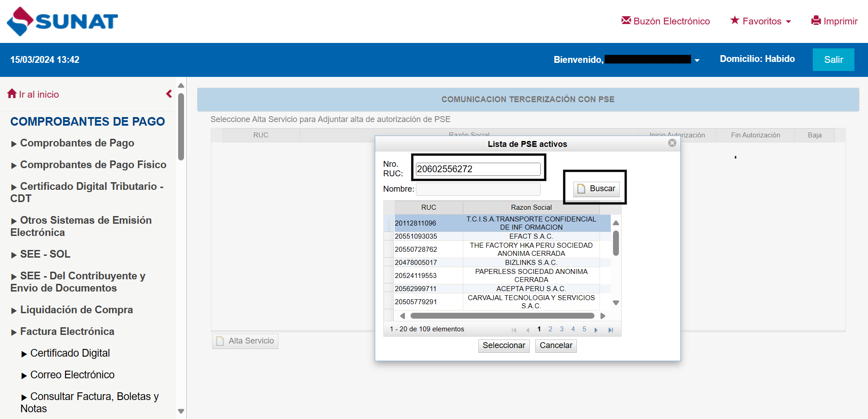
Task: Click the Salir button
Action: (833, 60)
